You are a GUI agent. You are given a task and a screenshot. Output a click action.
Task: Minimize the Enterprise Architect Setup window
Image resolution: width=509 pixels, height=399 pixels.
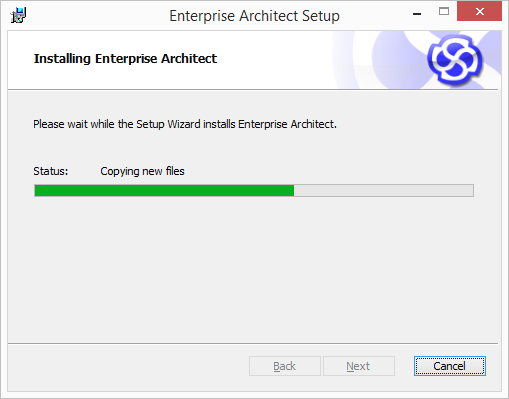417,14
